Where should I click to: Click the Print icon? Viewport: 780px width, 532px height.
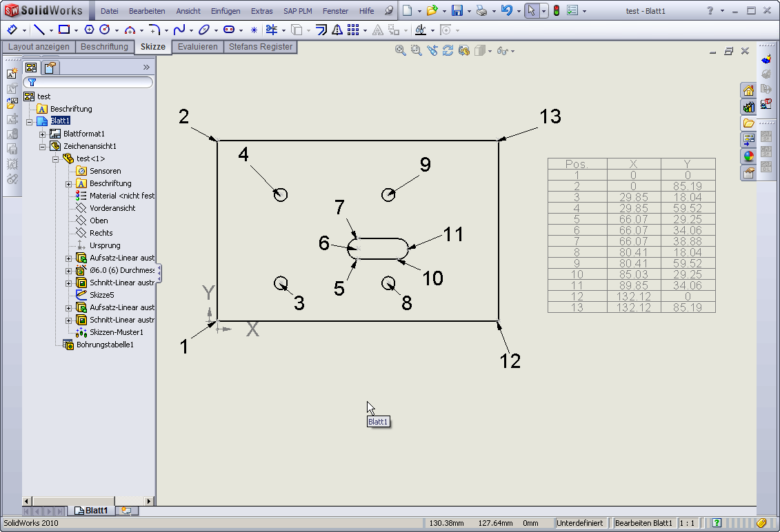point(481,10)
